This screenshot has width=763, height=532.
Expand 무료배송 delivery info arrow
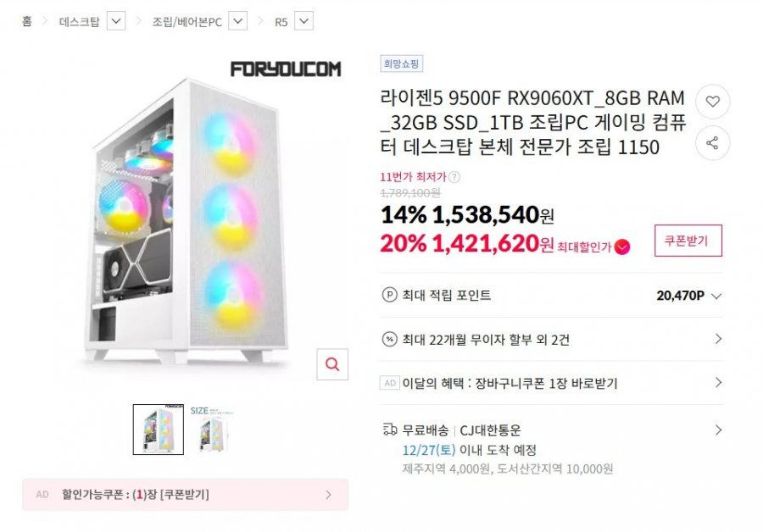click(718, 429)
